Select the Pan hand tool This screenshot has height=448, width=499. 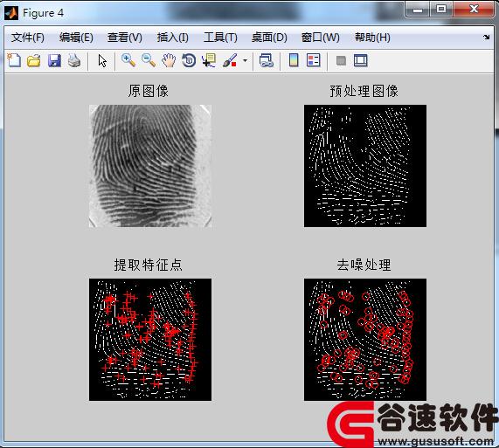coord(169,60)
